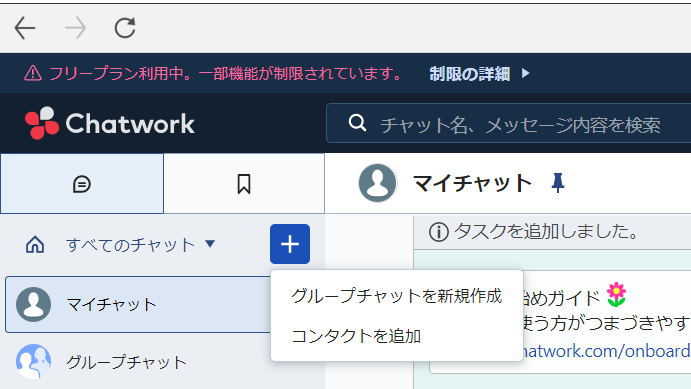Image resolution: width=691 pixels, height=389 pixels.
Task: Click the Chatwork logo
Action: 110,123
